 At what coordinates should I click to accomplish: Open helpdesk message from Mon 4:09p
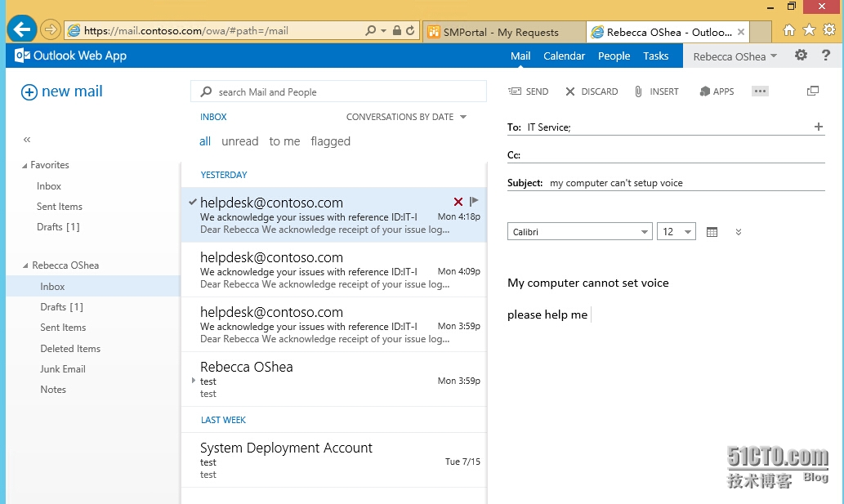click(334, 270)
